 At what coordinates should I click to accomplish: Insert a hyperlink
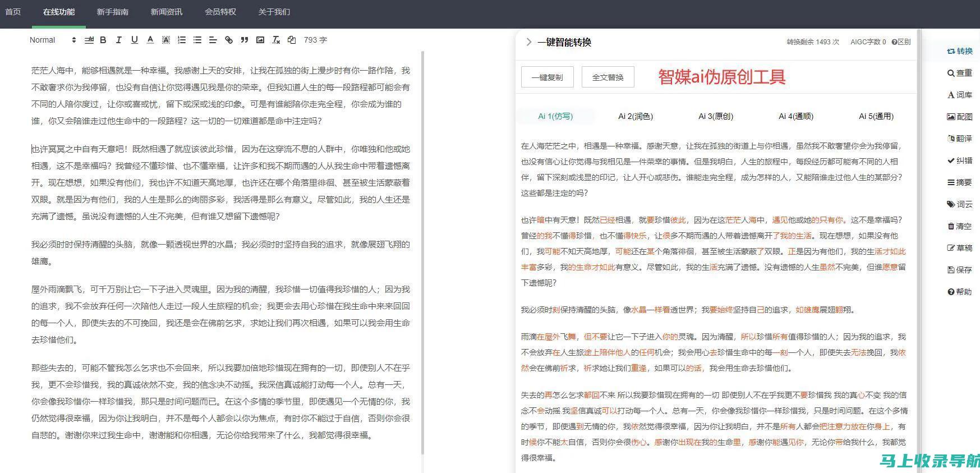pyautogui.click(x=228, y=40)
